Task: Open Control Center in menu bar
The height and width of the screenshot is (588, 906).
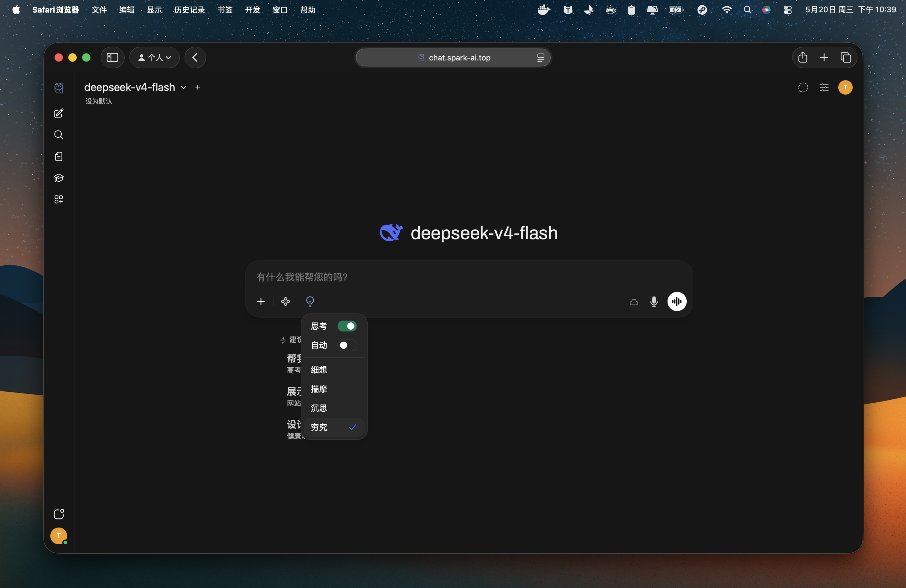Action: [x=788, y=10]
